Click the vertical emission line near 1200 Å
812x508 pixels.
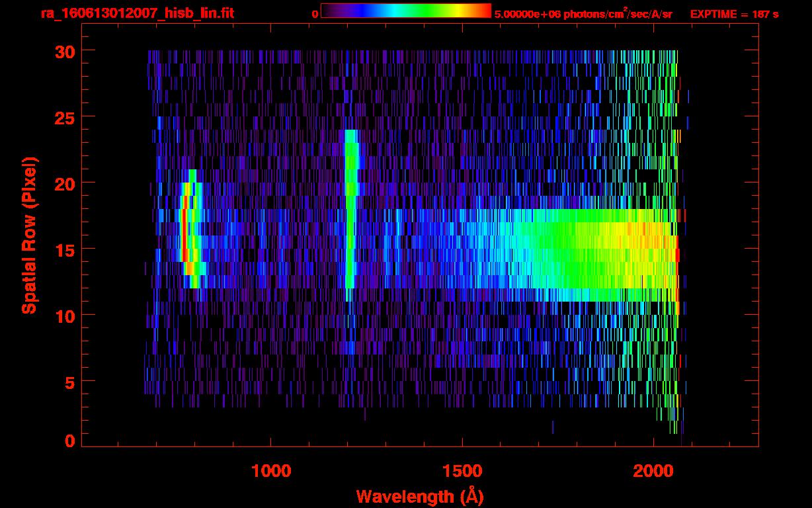(350, 212)
